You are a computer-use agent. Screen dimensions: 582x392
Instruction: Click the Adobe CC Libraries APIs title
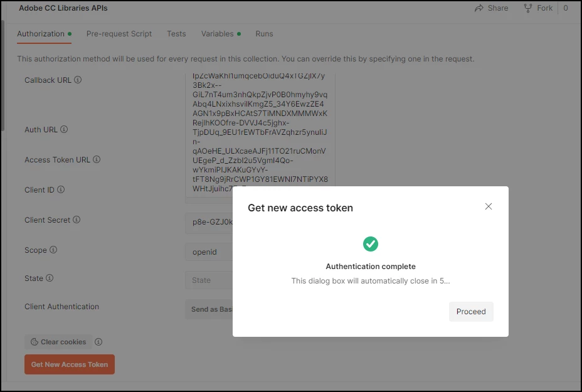coord(63,8)
